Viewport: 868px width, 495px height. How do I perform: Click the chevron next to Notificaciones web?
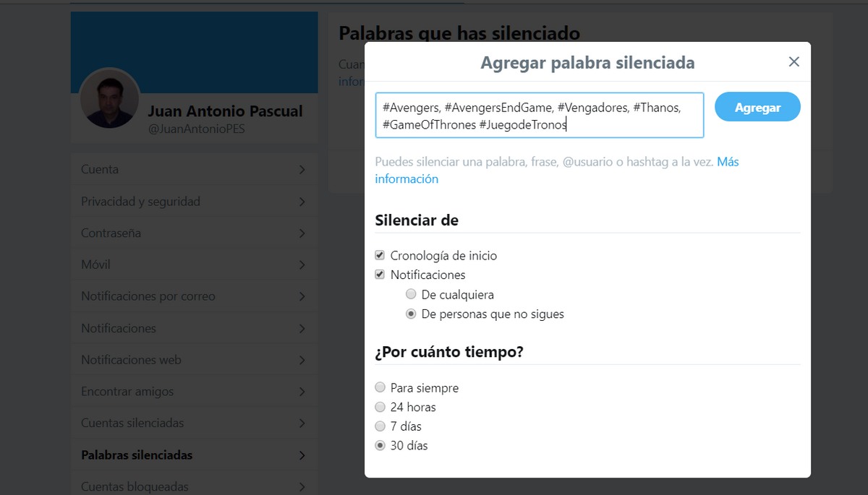(302, 361)
